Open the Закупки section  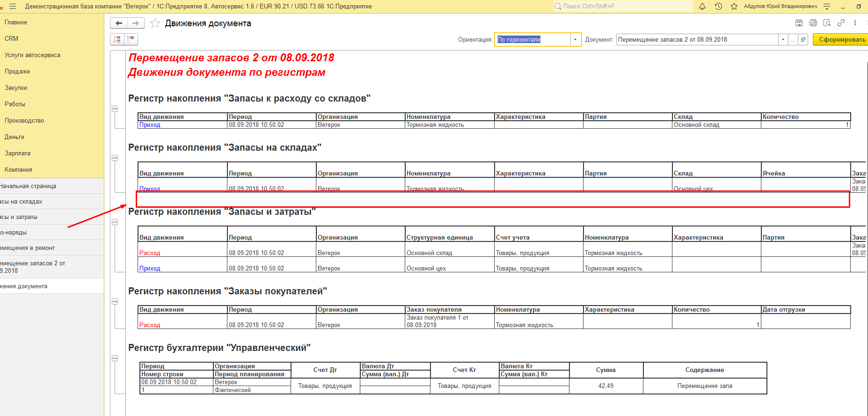click(16, 88)
